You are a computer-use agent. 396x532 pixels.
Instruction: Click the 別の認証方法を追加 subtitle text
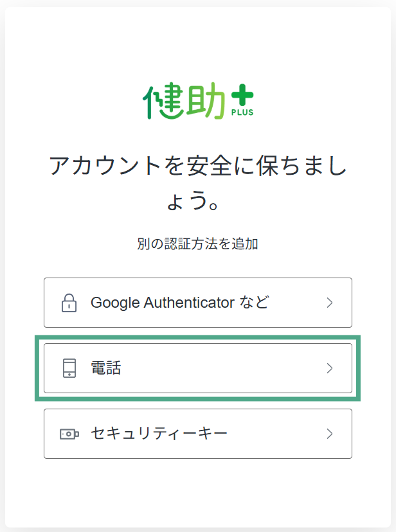coord(198,244)
